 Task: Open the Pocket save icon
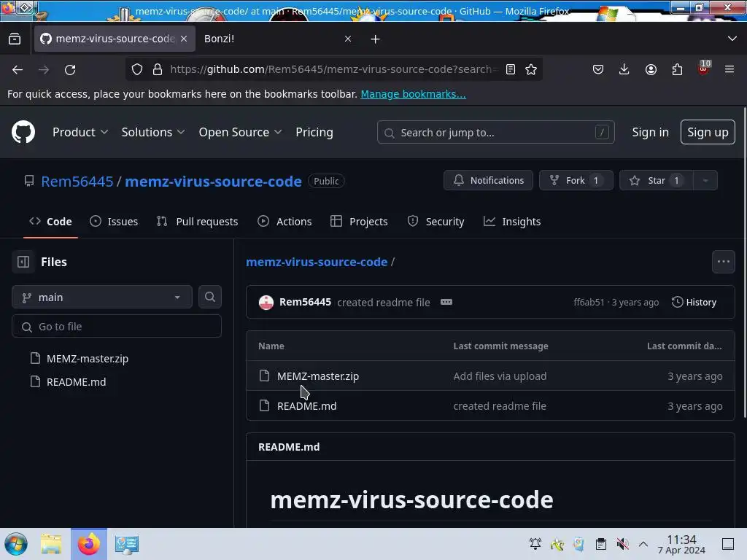598,69
